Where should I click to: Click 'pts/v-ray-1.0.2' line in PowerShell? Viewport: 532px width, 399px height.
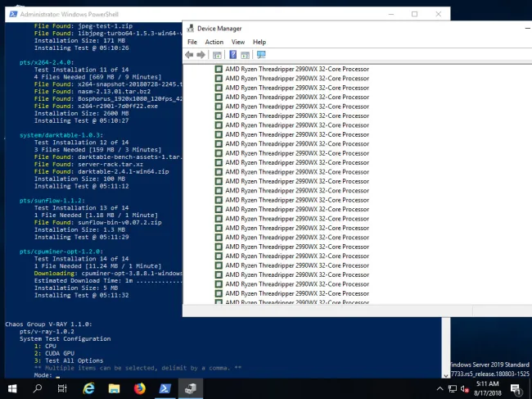point(47,332)
